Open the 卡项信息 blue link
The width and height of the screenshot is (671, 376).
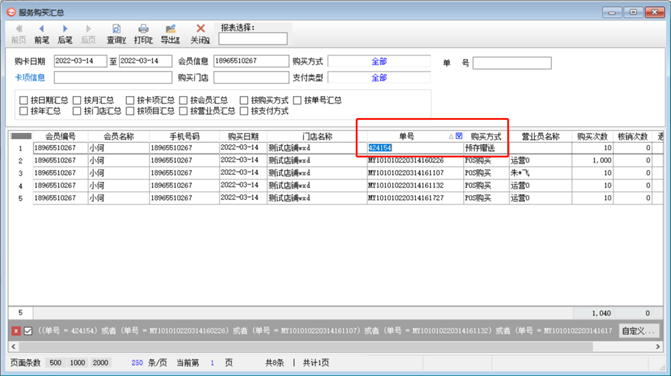[x=30, y=77]
